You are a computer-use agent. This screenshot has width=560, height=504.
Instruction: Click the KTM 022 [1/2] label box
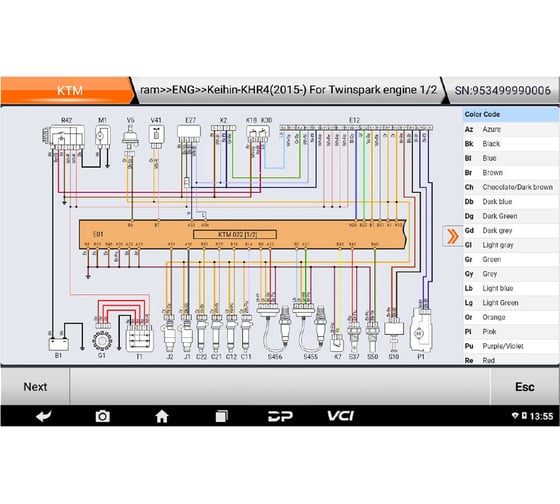click(235, 234)
